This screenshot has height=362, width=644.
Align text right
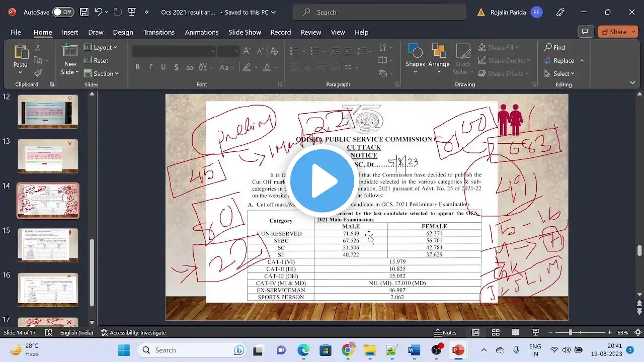pos(320,67)
